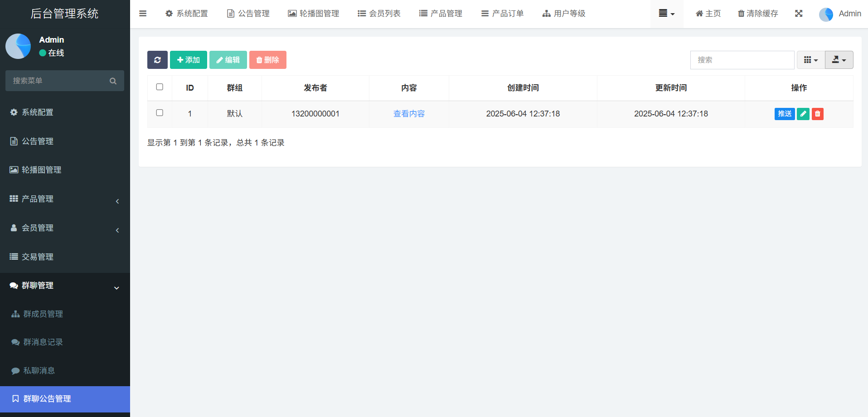Click 编辑 edit toolbar button
Screen dimensions: 868x417
coord(228,60)
